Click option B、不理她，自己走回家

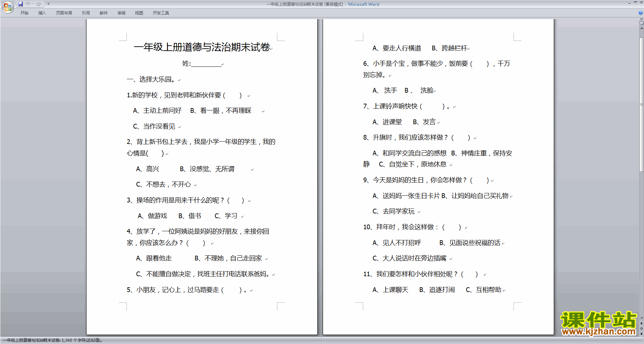[x=228, y=258]
